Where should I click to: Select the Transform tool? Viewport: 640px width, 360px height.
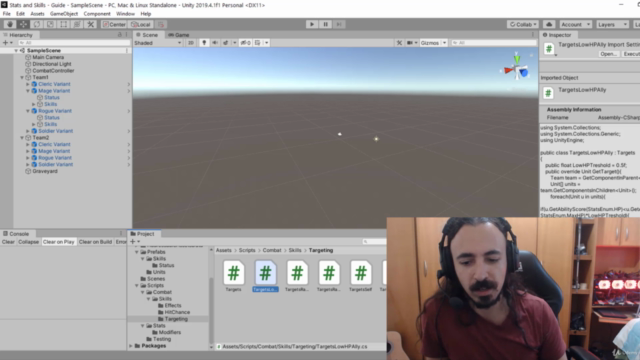point(77,24)
